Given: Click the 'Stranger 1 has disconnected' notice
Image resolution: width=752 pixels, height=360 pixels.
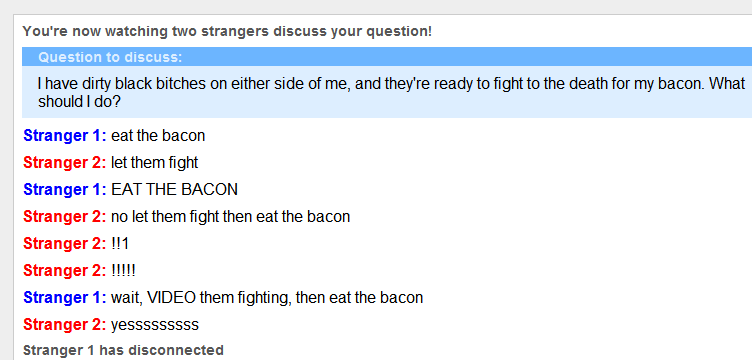Looking at the screenshot, I should (x=123, y=350).
